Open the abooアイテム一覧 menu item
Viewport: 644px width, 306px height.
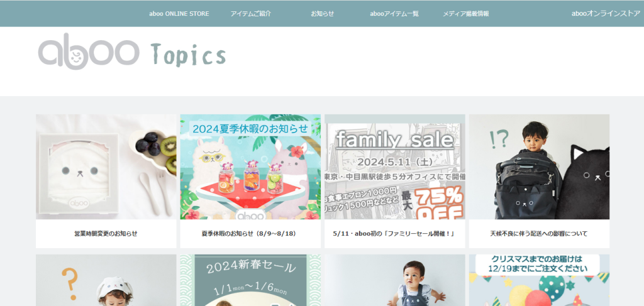pos(394,14)
